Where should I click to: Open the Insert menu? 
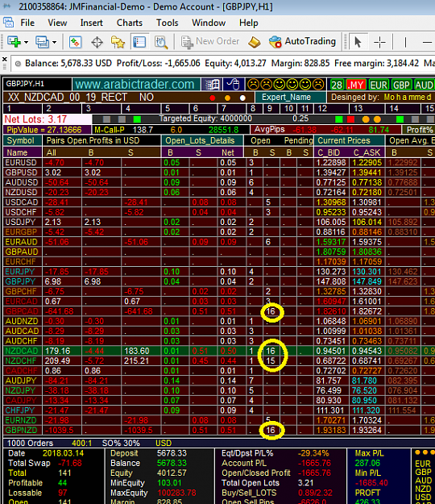92,23
